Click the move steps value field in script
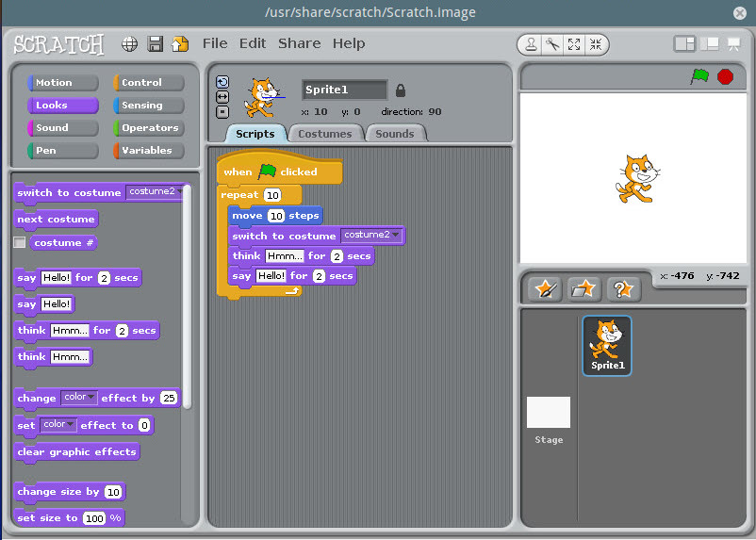The image size is (756, 540). pos(276,216)
